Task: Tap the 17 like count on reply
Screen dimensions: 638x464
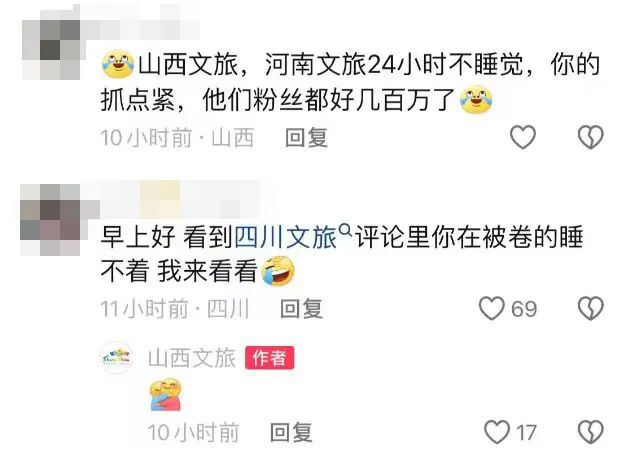Action: [526, 433]
